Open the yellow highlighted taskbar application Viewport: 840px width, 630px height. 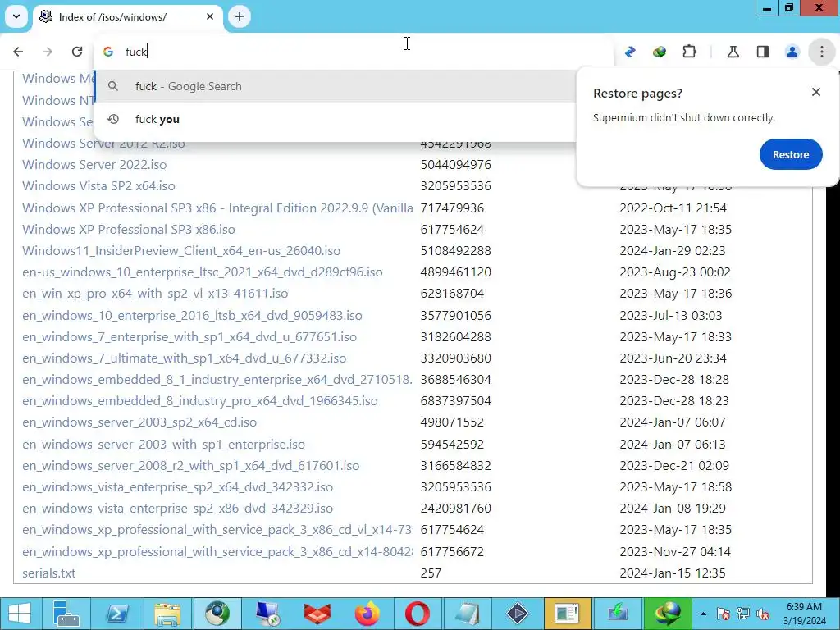(567, 614)
